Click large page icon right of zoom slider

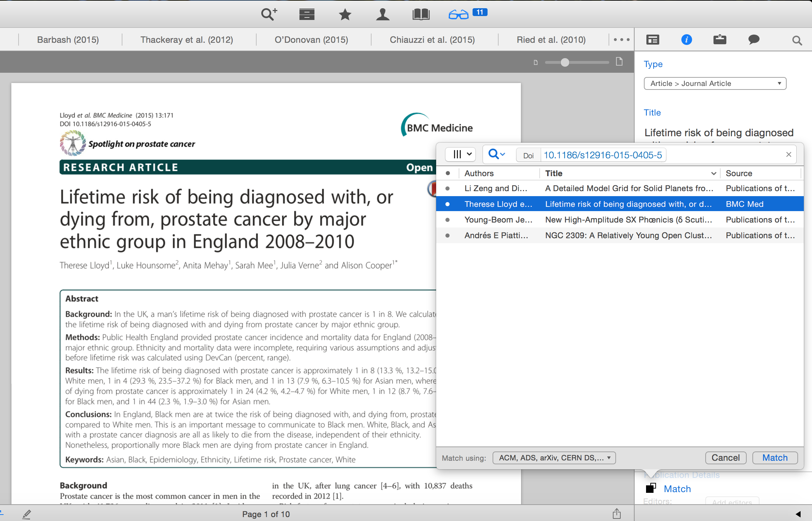point(619,62)
